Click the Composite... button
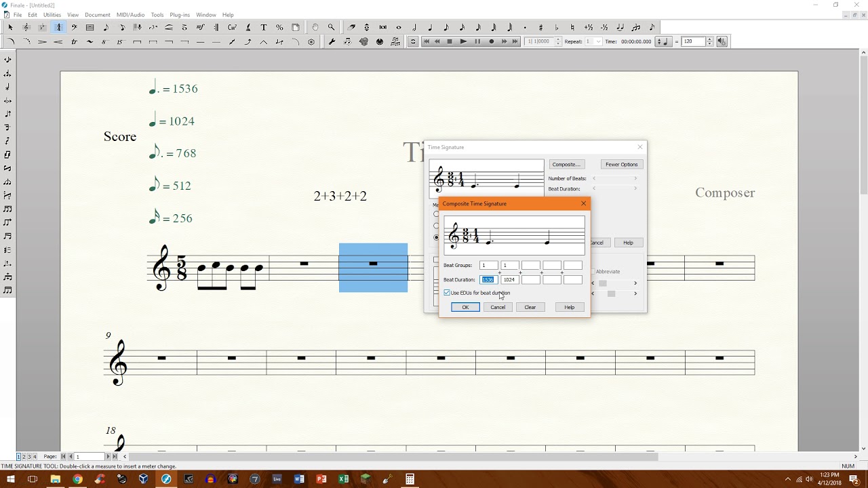Image resolution: width=868 pixels, height=488 pixels. point(566,164)
